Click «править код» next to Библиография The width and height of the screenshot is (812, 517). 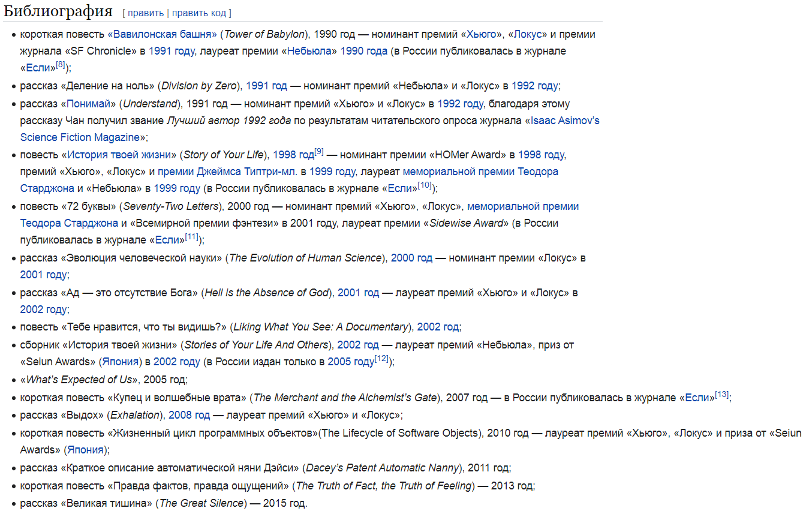[200, 13]
